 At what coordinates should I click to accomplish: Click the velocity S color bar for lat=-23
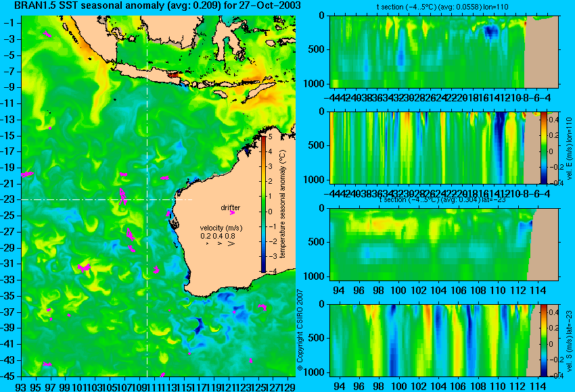[x=543, y=340]
